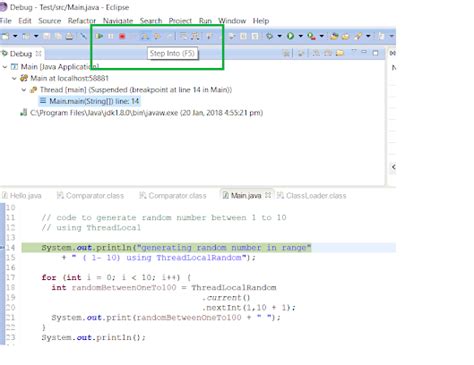Open the Edit menu
The width and height of the screenshot is (474, 365).
[25, 21]
